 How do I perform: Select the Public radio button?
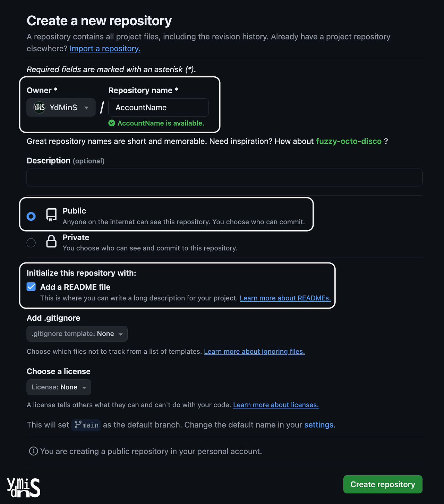coord(31,216)
